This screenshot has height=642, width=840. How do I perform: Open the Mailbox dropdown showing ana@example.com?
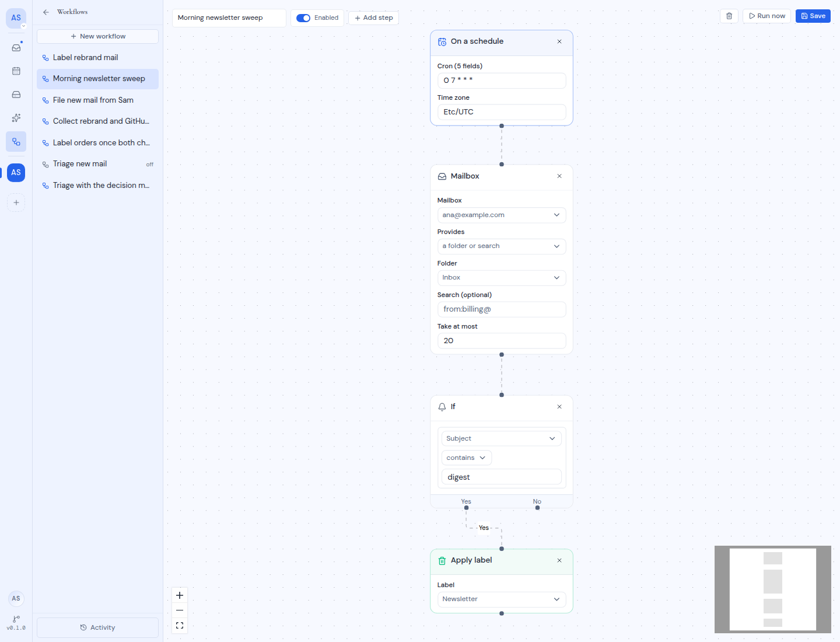pyautogui.click(x=502, y=215)
